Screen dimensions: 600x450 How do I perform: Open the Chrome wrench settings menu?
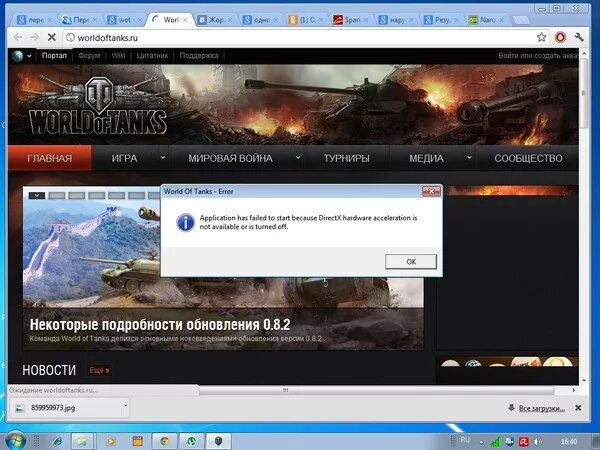(x=579, y=37)
